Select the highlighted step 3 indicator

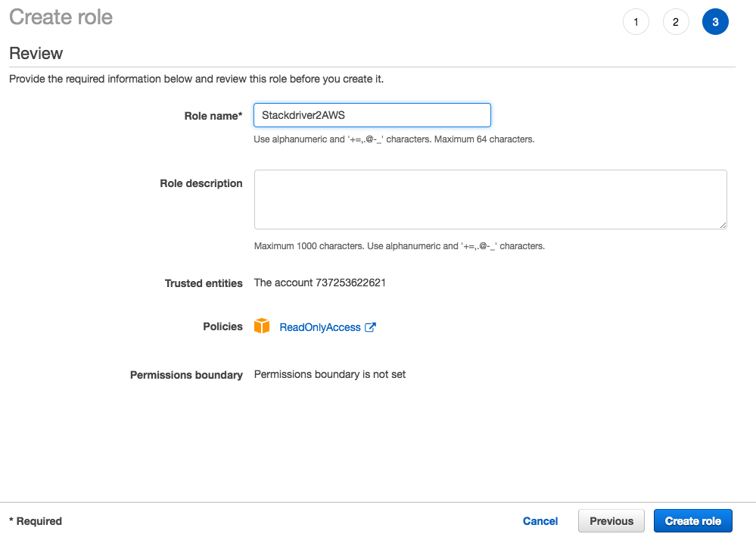715,22
